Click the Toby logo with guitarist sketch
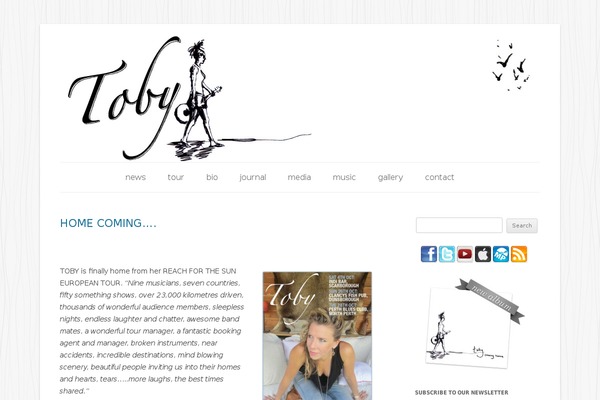The image size is (600, 400). click(189, 98)
